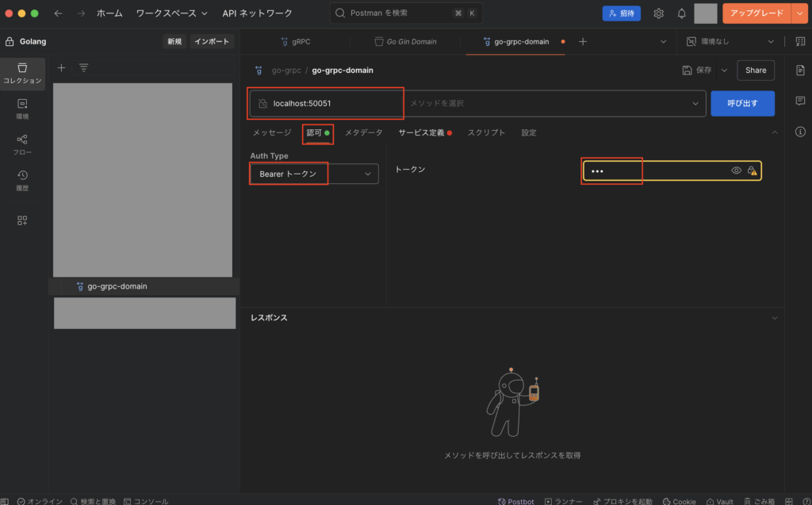Open 検索と置換 in the status bar

[x=94, y=501]
